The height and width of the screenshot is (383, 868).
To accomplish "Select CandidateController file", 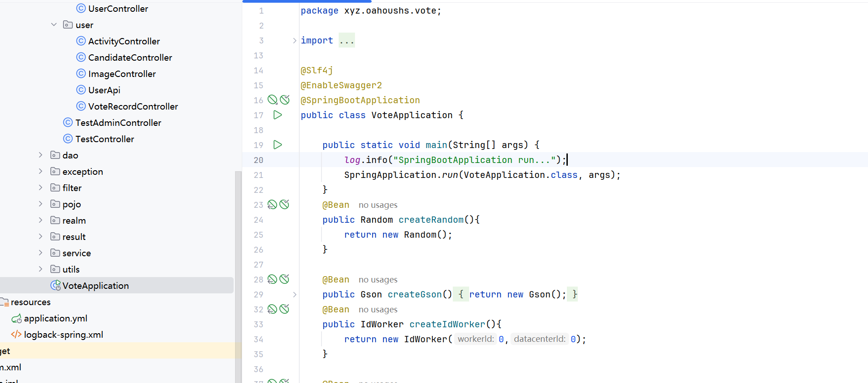I will pos(130,57).
